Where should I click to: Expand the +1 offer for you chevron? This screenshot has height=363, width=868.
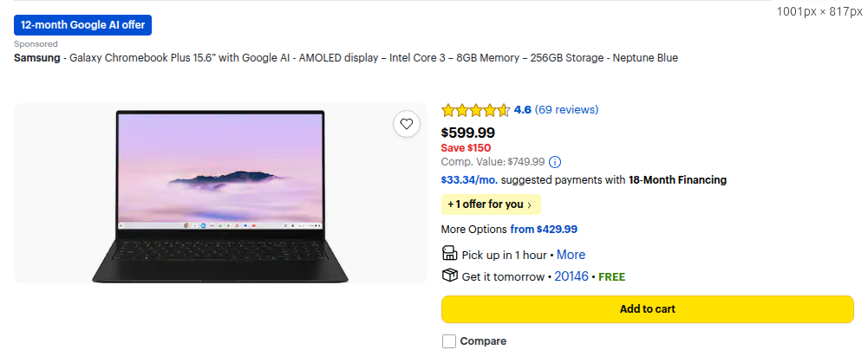tap(529, 204)
